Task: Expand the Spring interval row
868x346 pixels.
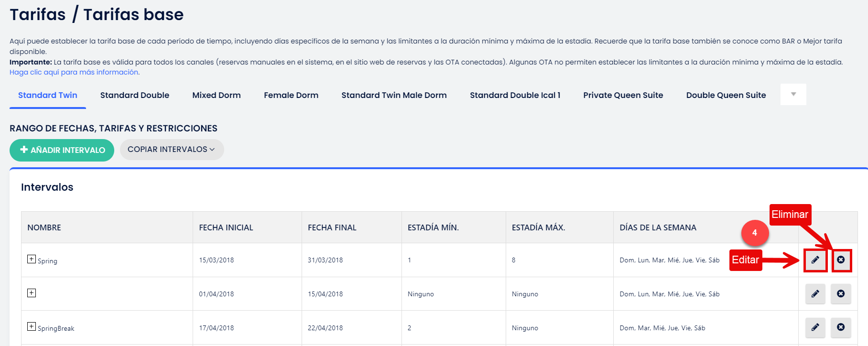Action: click(32, 259)
